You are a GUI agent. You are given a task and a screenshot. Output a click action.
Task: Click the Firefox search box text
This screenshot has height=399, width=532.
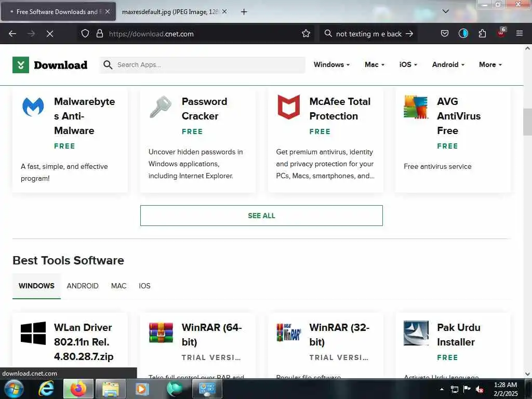(369, 34)
